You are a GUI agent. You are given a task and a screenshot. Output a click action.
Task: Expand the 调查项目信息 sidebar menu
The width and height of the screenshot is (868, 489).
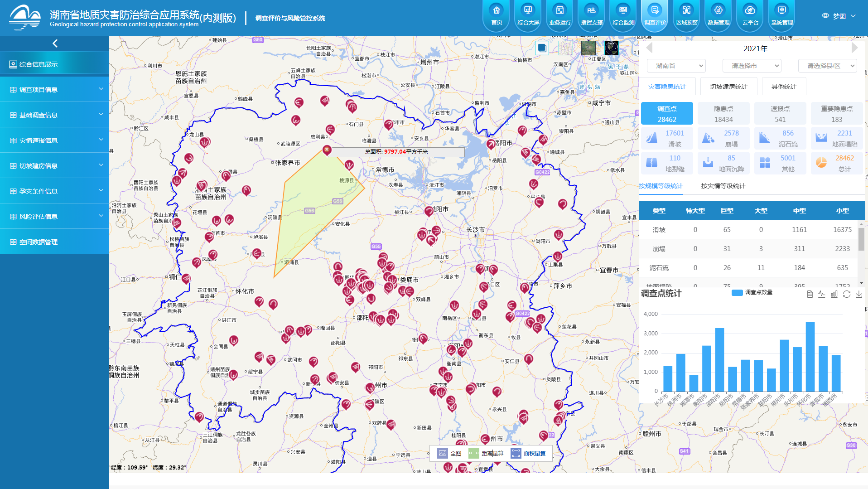pos(54,90)
